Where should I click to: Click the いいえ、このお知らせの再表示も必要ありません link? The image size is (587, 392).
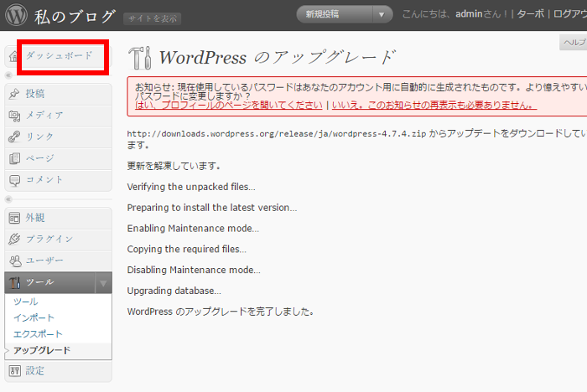(x=434, y=106)
